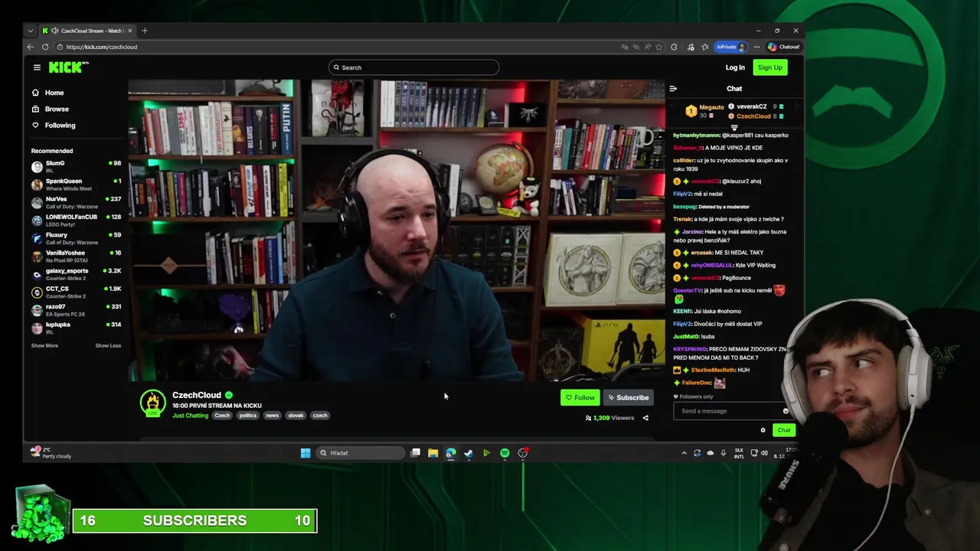Expand recommended list with Show More
This screenshot has width=980, height=551.
point(44,345)
